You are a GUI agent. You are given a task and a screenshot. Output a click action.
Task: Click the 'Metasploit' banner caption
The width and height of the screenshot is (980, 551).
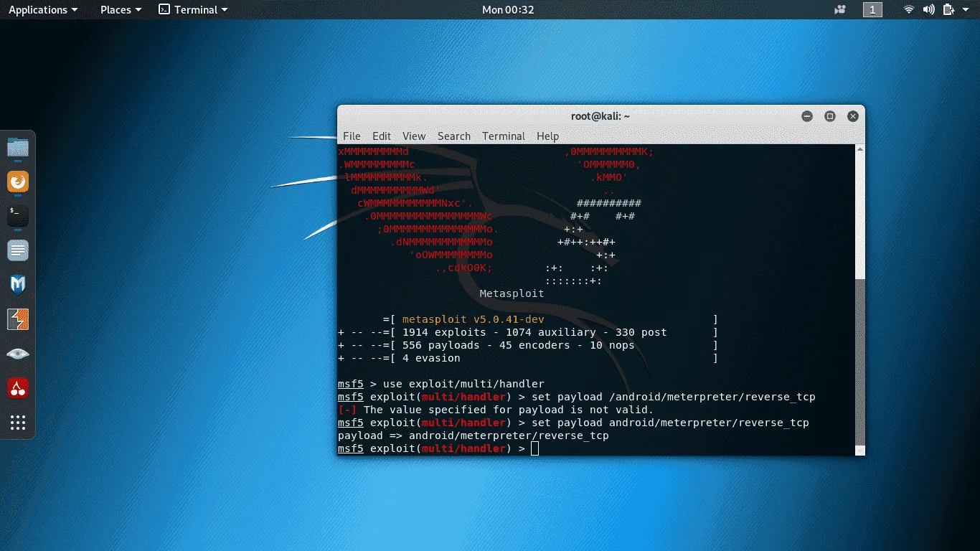click(x=512, y=293)
